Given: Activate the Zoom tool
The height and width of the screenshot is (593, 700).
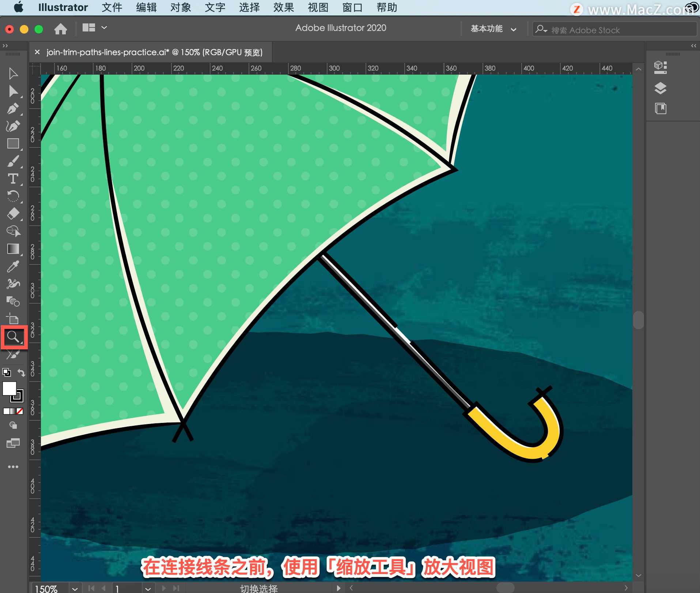Looking at the screenshot, I should point(14,336).
